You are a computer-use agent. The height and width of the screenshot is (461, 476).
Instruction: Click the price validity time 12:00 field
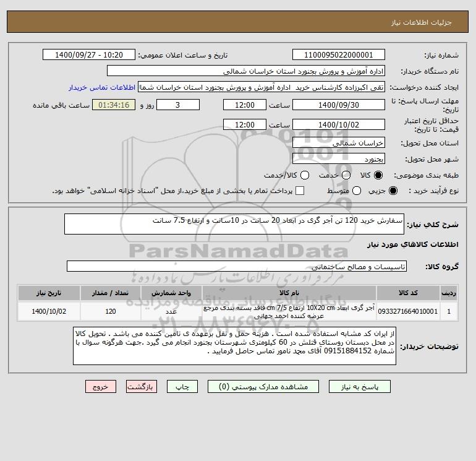[245, 124]
